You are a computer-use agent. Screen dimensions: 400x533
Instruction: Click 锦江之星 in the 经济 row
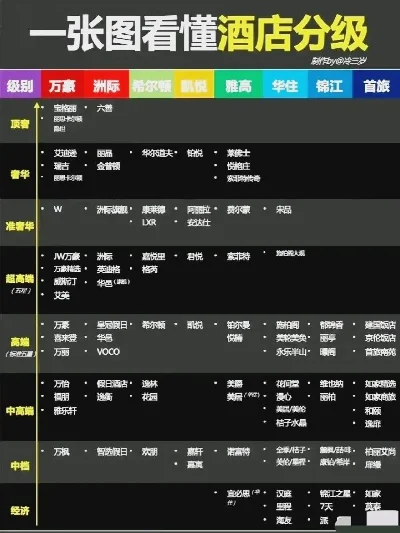point(335,494)
